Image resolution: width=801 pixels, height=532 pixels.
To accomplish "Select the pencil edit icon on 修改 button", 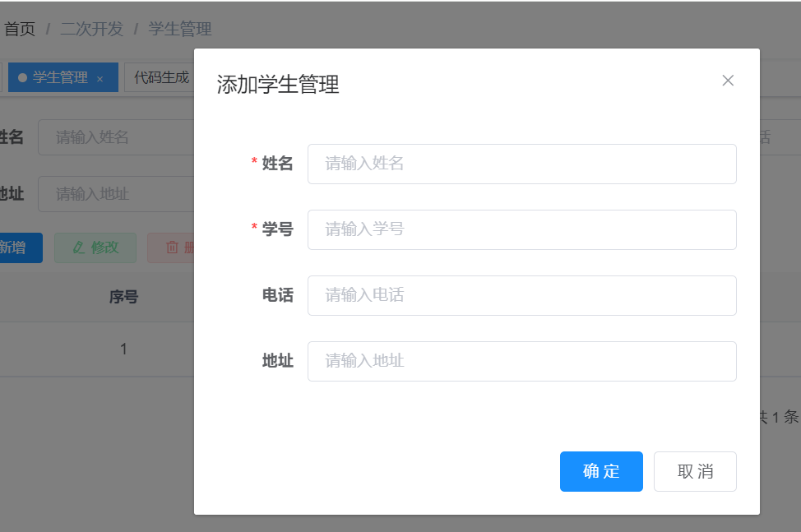I will coord(80,247).
